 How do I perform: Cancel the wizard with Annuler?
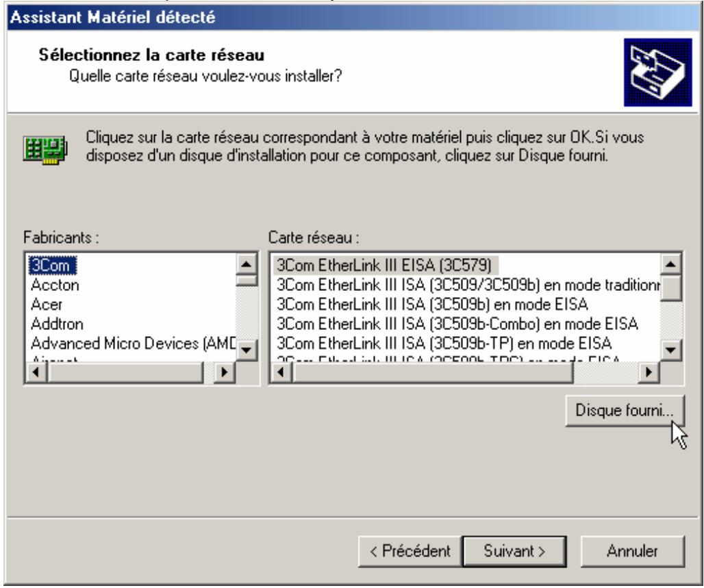[x=632, y=551]
